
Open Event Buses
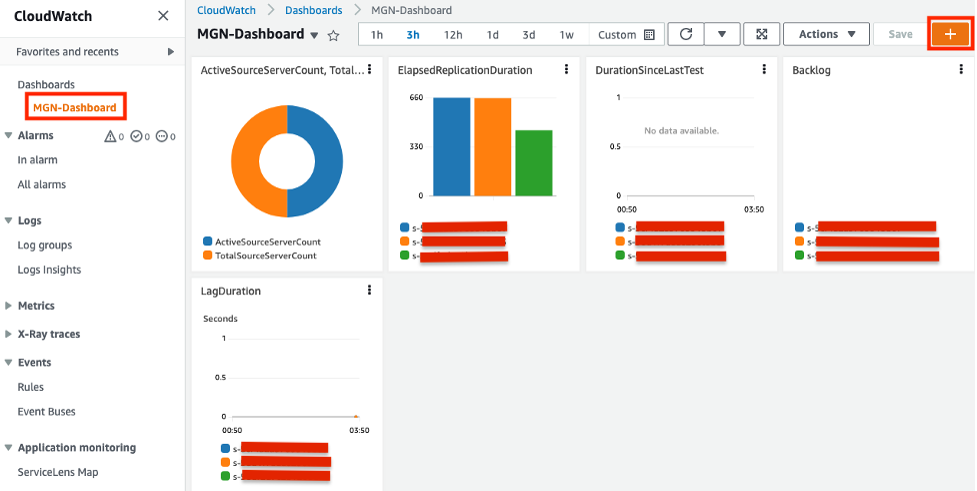[46, 412]
